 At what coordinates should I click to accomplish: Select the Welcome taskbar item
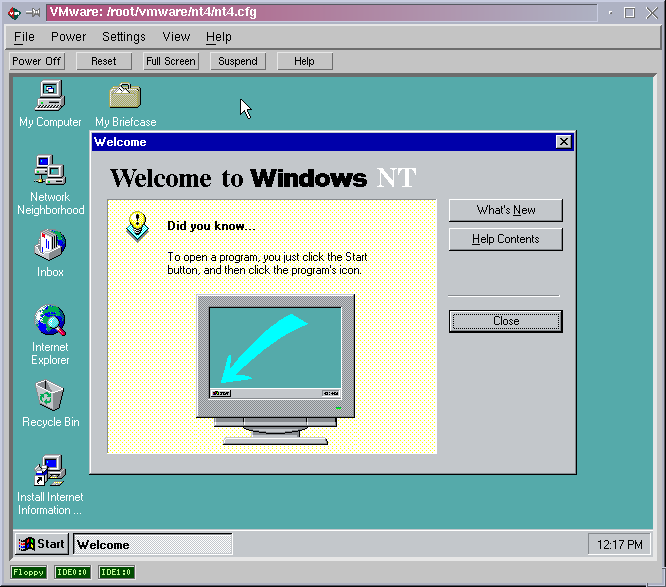152,544
